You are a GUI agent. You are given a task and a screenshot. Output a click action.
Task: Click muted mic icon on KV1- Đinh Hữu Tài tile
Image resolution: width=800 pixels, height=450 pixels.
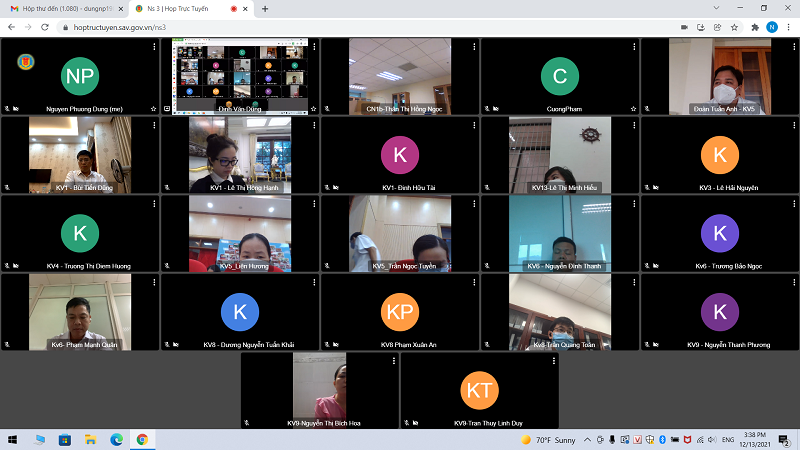point(327,187)
